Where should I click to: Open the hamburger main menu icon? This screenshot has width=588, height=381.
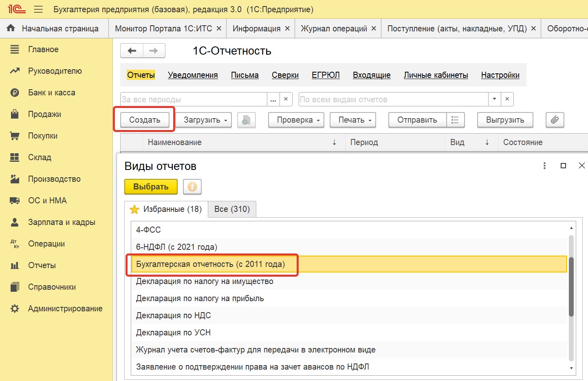click(38, 9)
